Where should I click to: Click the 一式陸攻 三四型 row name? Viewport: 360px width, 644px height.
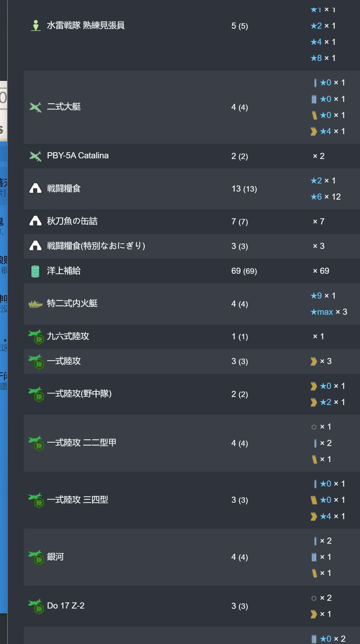point(77,500)
